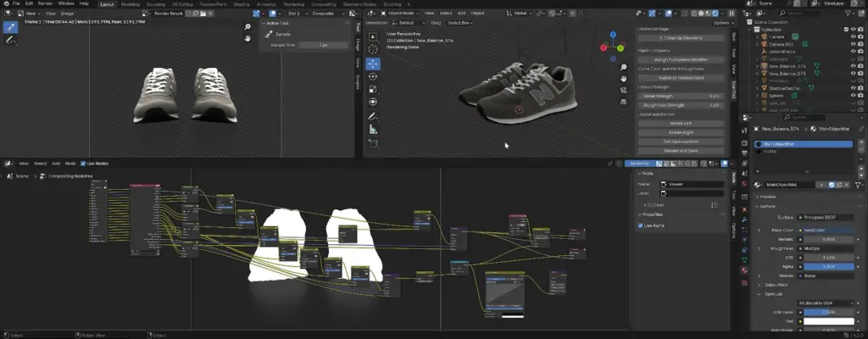This screenshot has height=339, width=868.
Task: Open the Render menu in the top bar
Action: coord(46,3)
